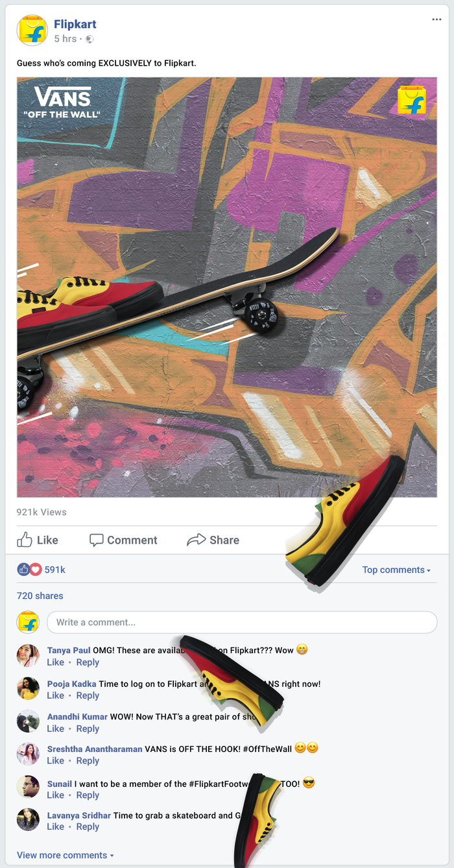This screenshot has width=454, height=868.
Task: Expand View more comments
Action: pos(65,855)
